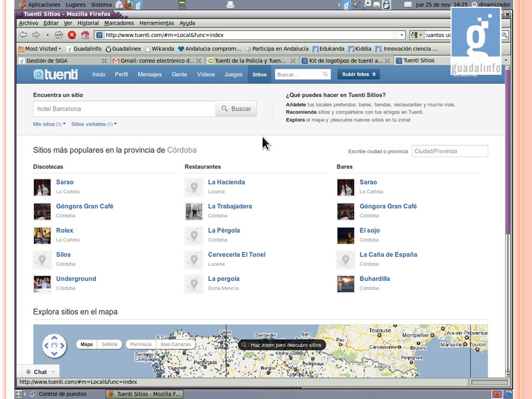Show the Península region on the map
Viewport: 532px width, 399px height.
141,344
